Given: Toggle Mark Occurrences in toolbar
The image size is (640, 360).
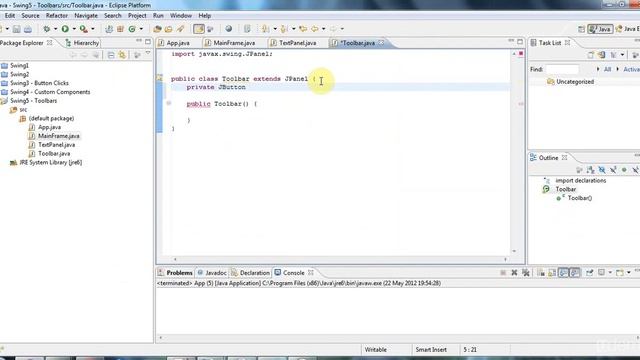Looking at the screenshot, I should [x=199, y=29].
